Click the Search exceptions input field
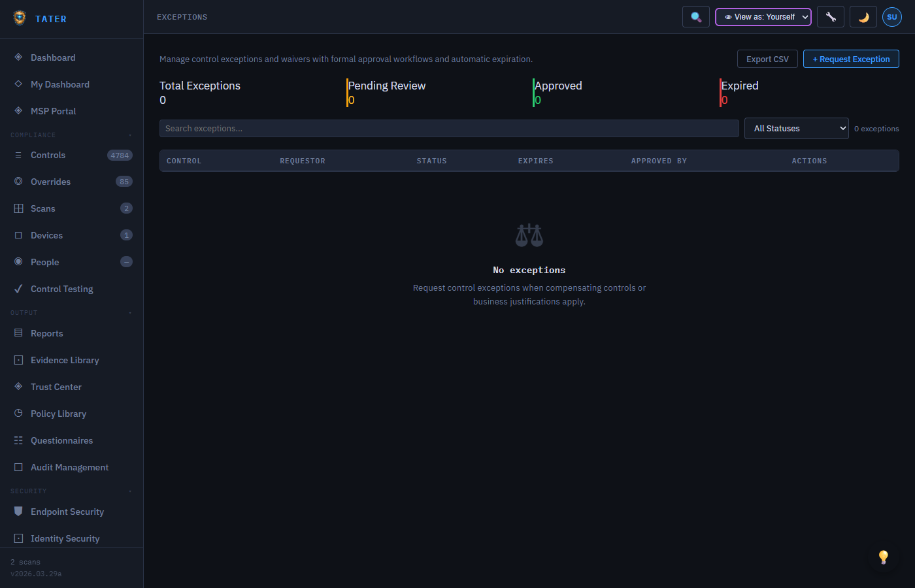The height and width of the screenshot is (588, 915). [x=449, y=129]
